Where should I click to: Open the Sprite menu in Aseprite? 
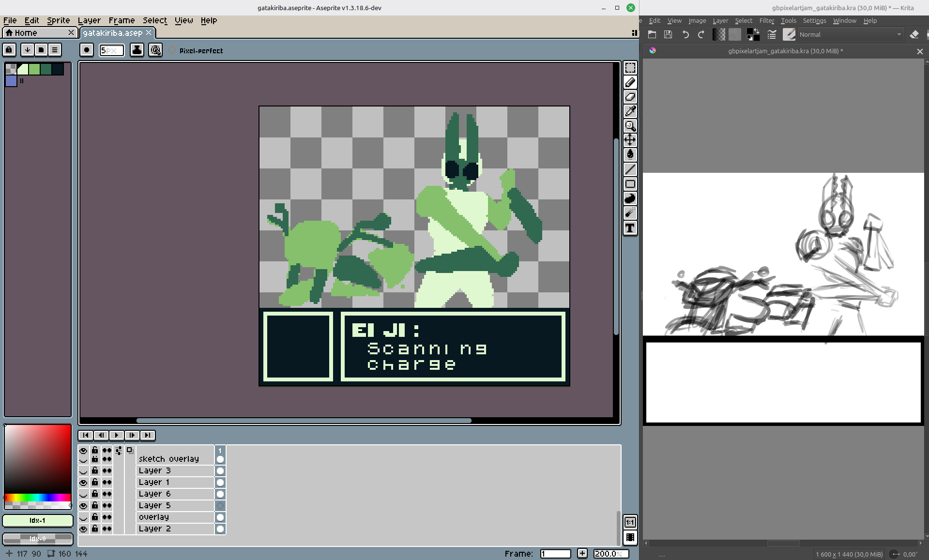click(59, 20)
